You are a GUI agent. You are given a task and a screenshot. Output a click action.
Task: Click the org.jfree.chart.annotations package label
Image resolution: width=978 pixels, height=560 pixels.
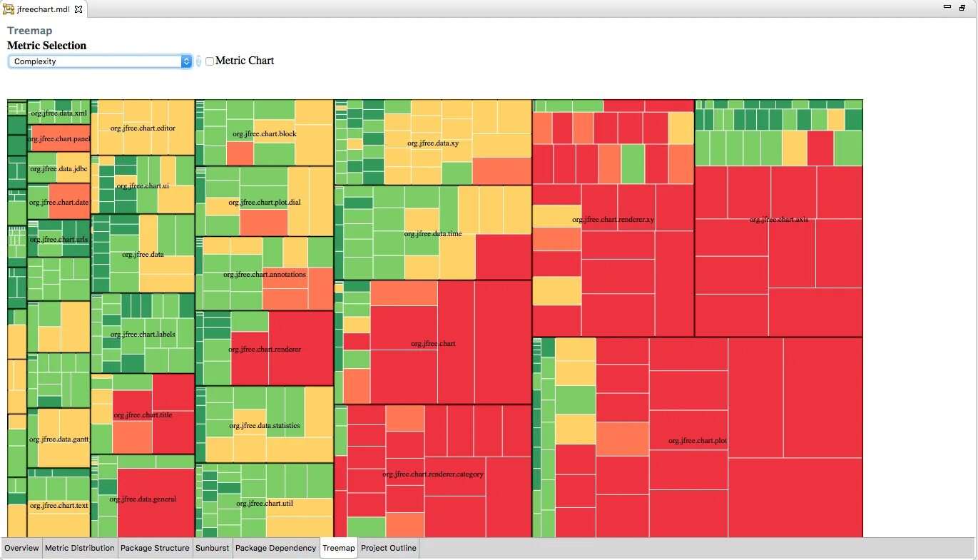[x=265, y=274]
